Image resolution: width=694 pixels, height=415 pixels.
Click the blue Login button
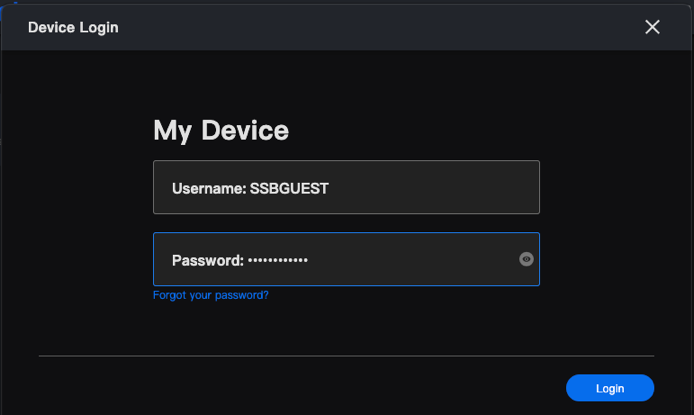pos(610,388)
